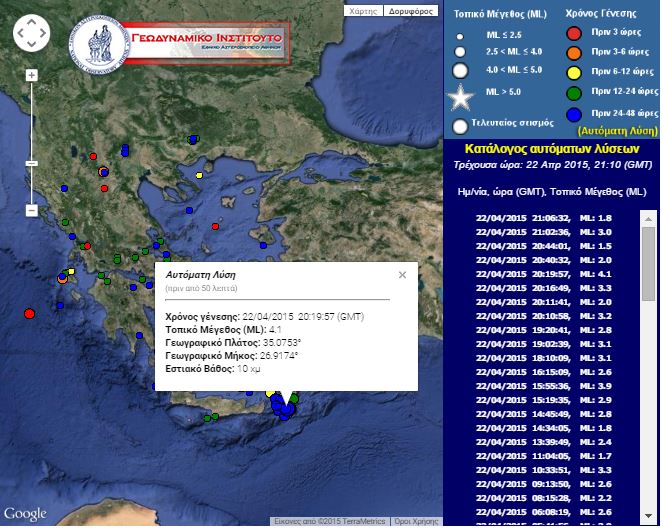This screenshot has width=662, height=528.
Task: Select list entry 06:08:19 ML 2.6
Action: point(543,512)
